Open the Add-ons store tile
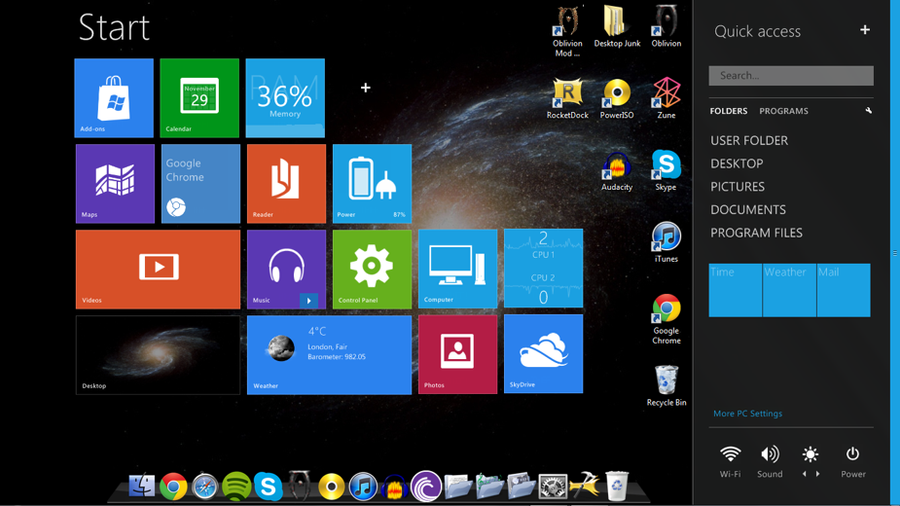The height and width of the screenshot is (506, 900). 113,97
